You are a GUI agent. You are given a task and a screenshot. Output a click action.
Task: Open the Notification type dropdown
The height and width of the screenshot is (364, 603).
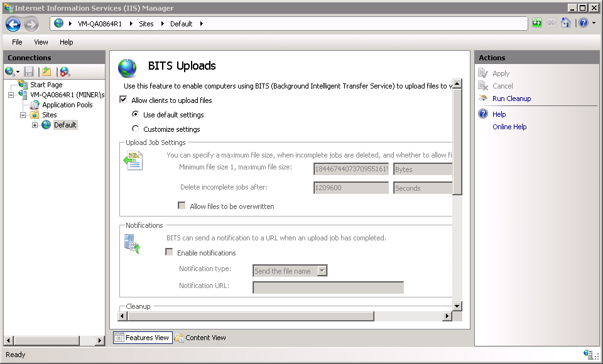(x=322, y=270)
